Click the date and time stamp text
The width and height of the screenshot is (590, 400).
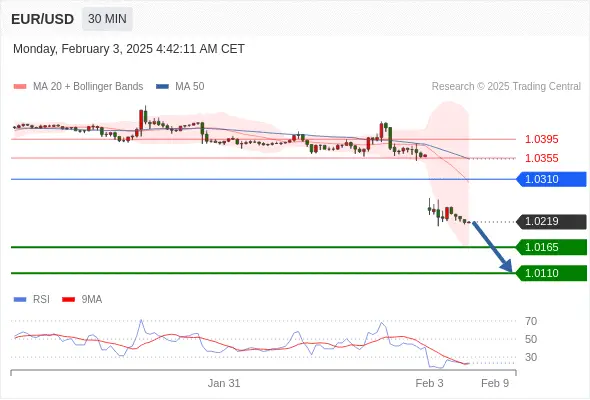[129, 49]
